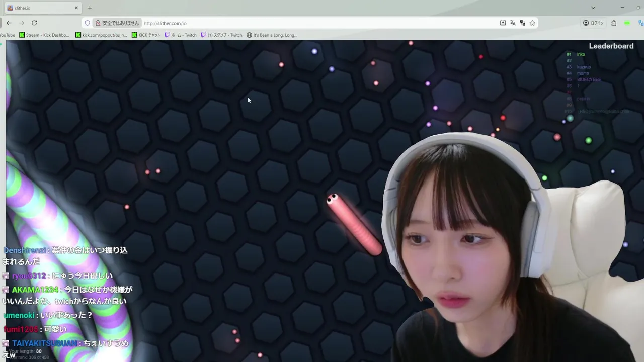The height and width of the screenshot is (362, 644).
Task: Click the ログイン account button
Action: 593,23
